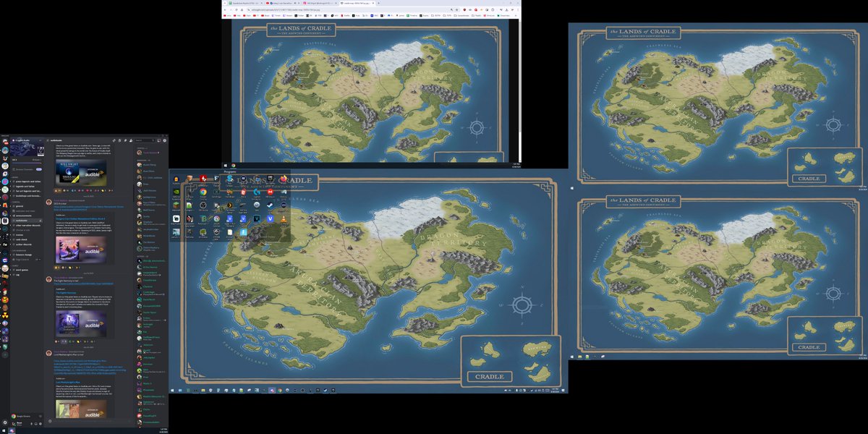The height and width of the screenshot is (434, 868).
Task: Launch Plex from the desktop icons
Action: (x=230, y=205)
